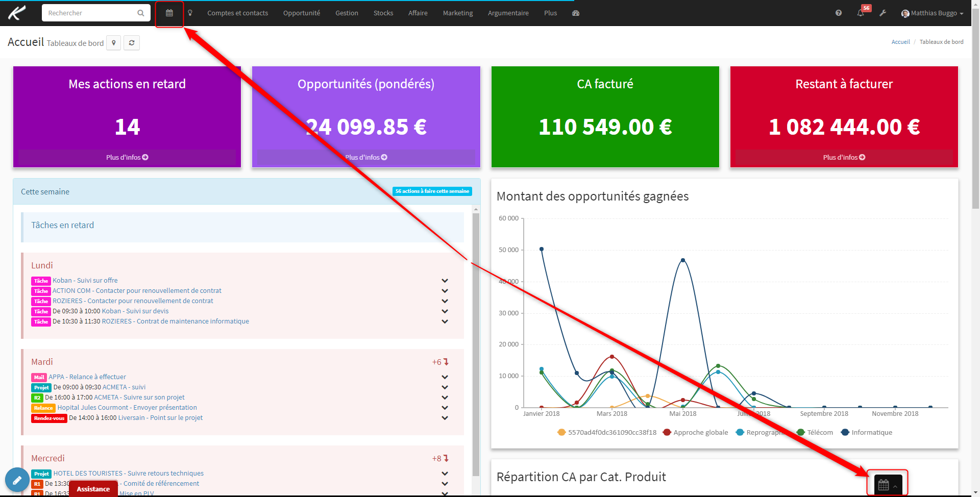The image size is (980, 497).
Task: Toggle the Télécom legend series
Action: [x=815, y=432]
